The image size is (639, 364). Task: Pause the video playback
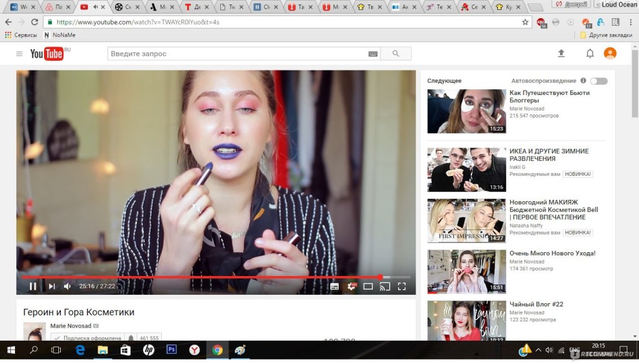32,286
